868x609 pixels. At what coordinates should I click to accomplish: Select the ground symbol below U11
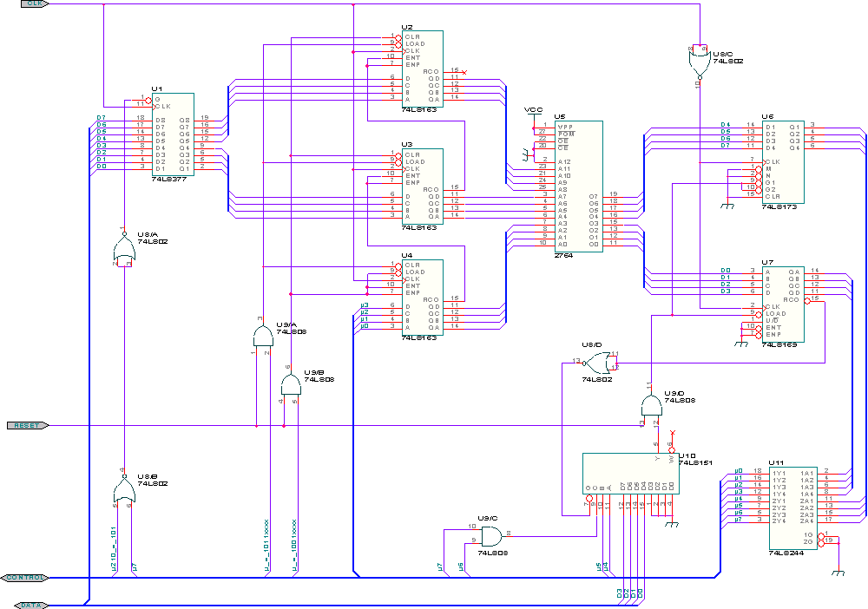click(x=838, y=571)
